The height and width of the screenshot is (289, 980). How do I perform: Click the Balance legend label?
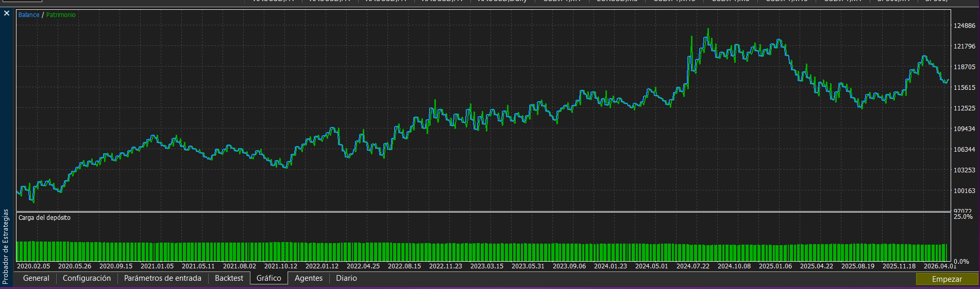coord(29,15)
